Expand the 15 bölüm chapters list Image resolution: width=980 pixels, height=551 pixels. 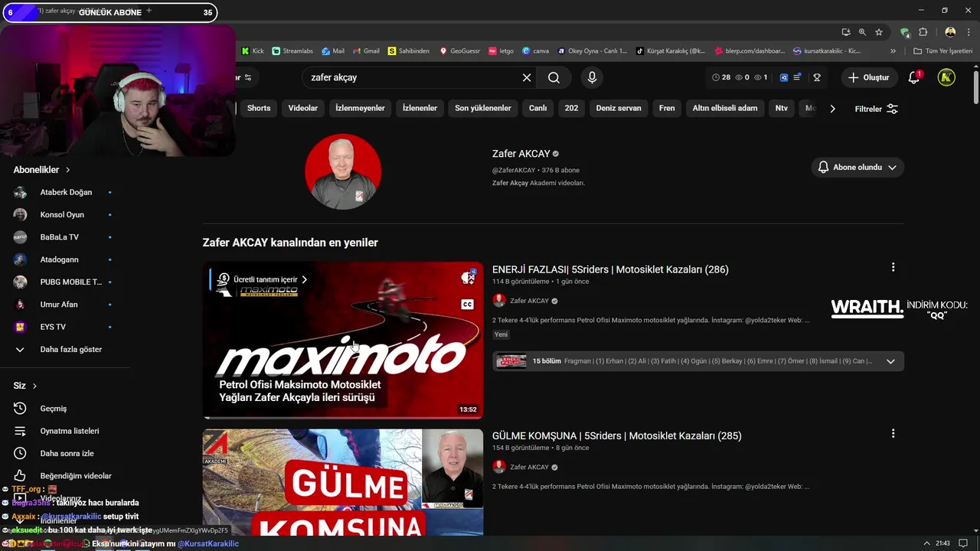point(890,361)
